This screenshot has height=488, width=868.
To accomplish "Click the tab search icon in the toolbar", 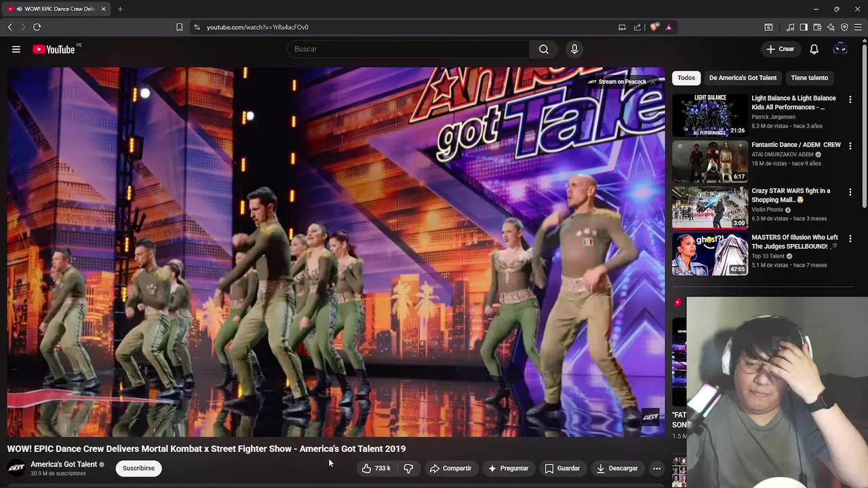I will [768, 27].
